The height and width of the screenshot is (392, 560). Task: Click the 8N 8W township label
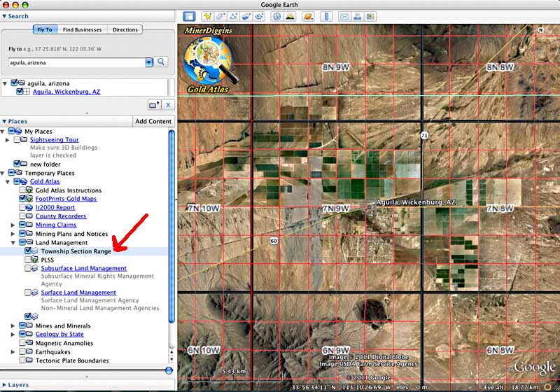point(500,67)
